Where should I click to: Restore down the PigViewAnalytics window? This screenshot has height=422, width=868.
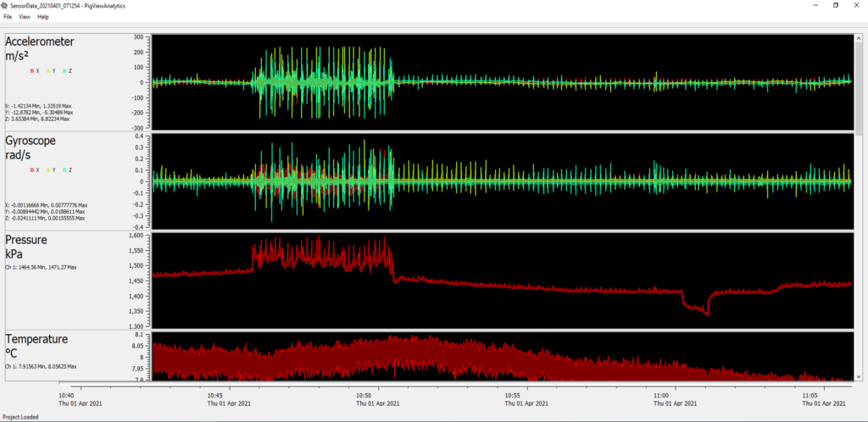(x=836, y=5)
